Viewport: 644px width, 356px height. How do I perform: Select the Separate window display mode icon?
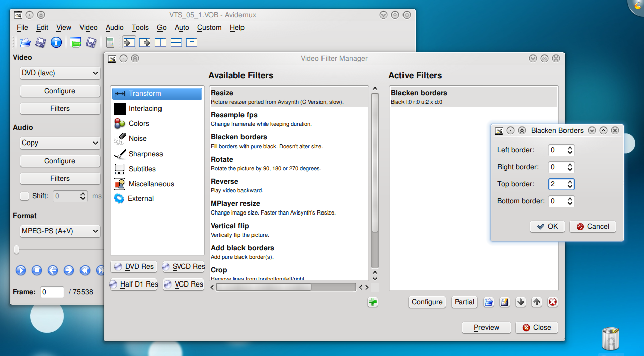pyautogui.click(x=192, y=42)
